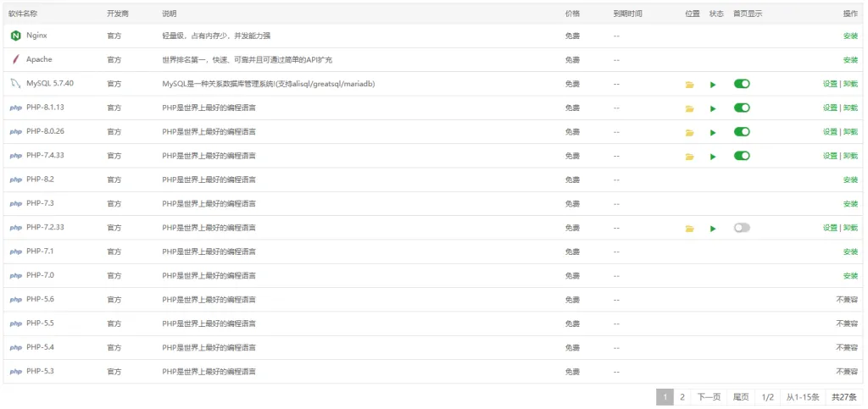Toggle homepage display for MySQL 5.7.40

point(742,84)
